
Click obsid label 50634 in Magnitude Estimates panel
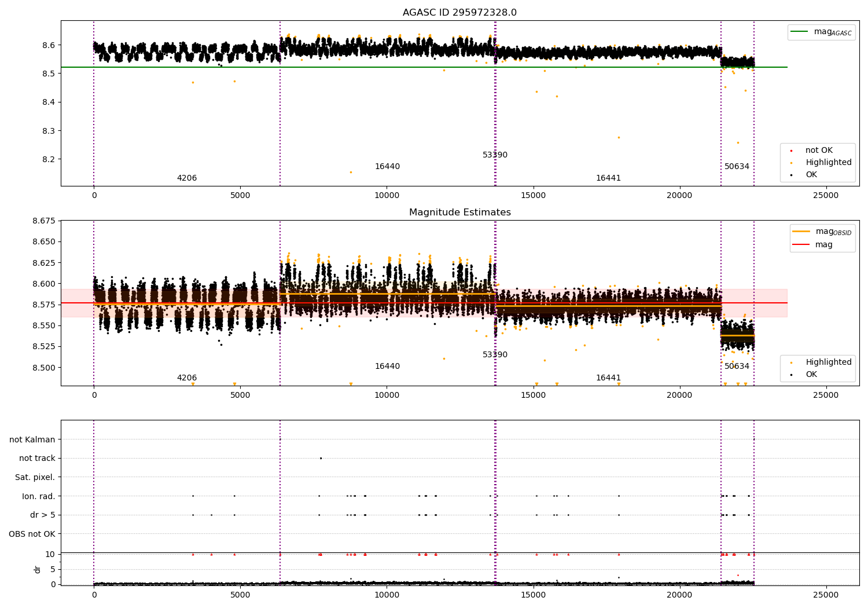737,367
